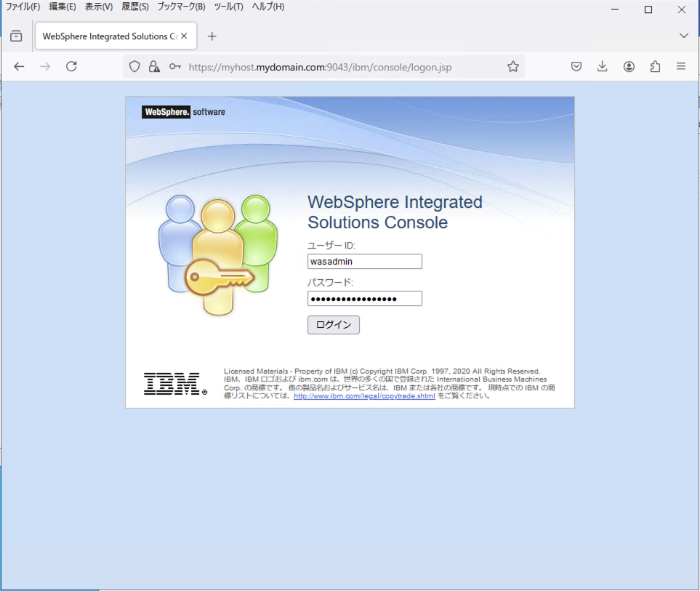The width and height of the screenshot is (700, 591).
Task: Close the WebSphere Integrated Solutions tab
Action: tap(184, 36)
